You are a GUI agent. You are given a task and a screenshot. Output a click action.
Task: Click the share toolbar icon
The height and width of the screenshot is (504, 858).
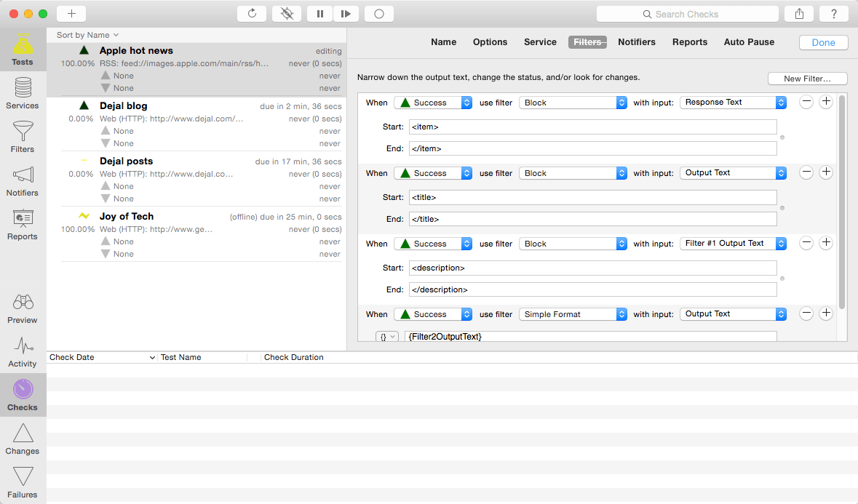tap(800, 14)
